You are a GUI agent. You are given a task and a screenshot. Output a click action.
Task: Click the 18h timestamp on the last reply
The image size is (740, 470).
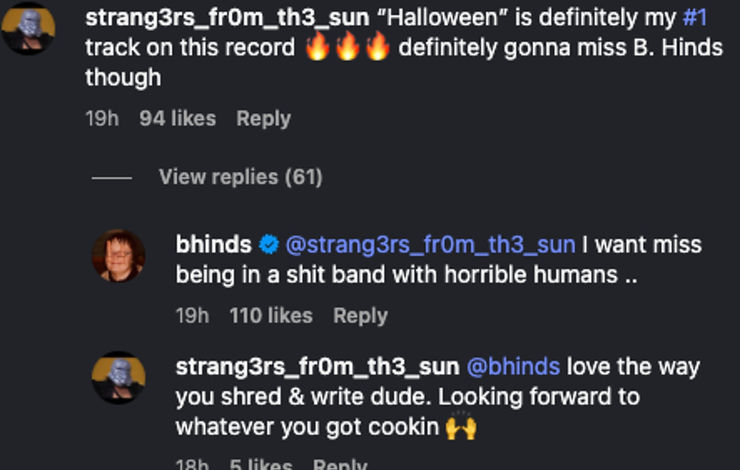192,464
